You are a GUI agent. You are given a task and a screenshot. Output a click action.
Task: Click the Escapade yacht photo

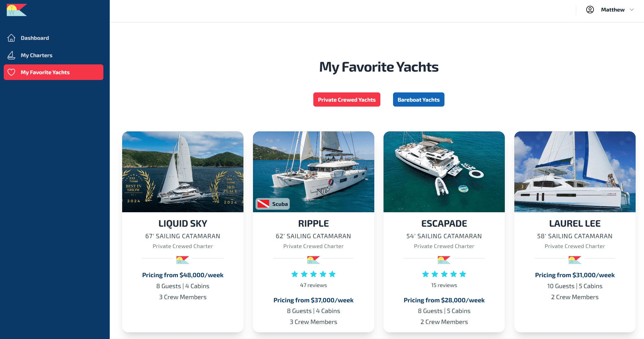click(x=444, y=172)
